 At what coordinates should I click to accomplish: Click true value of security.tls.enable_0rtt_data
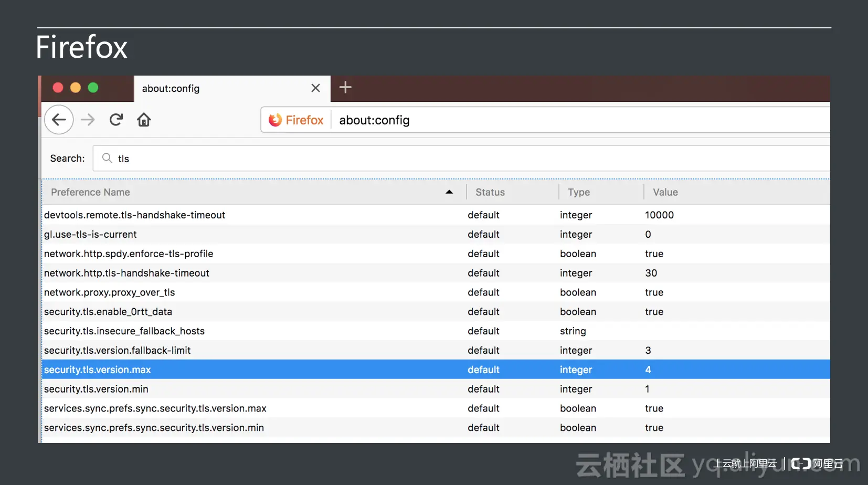coord(654,312)
